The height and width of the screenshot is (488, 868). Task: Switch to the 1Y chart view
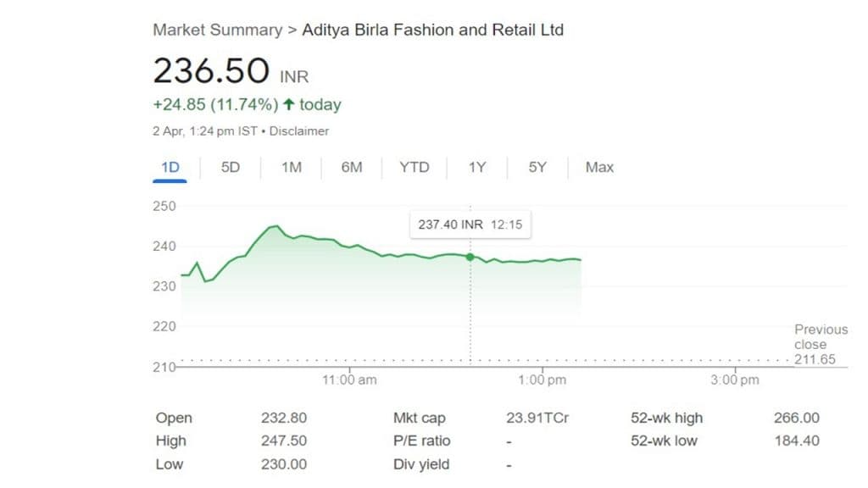click(x=477, y=168)
